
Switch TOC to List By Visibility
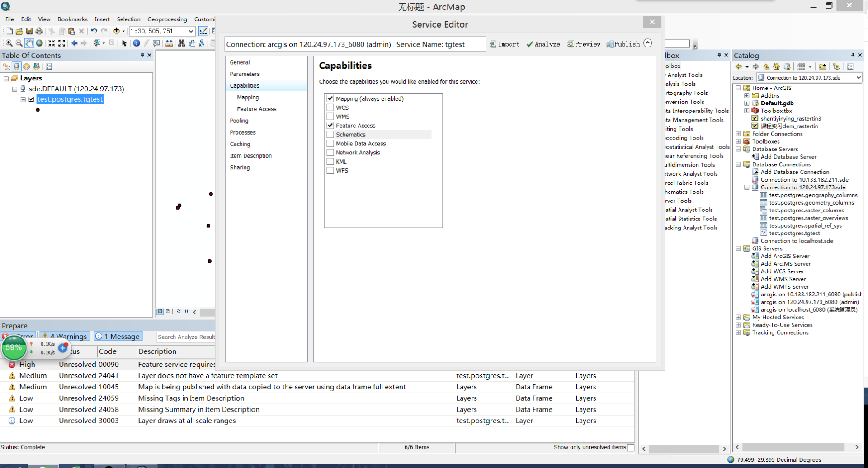pos(27,66)
